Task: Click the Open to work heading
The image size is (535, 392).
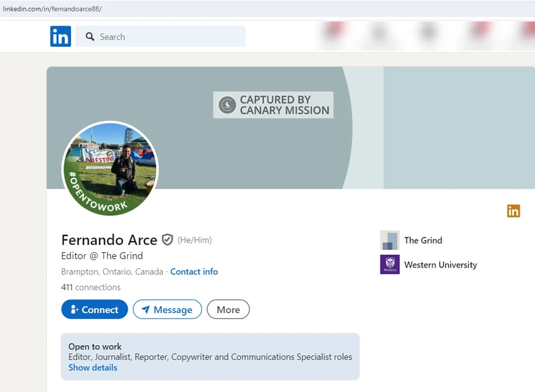Action: (x=95, y=347)
